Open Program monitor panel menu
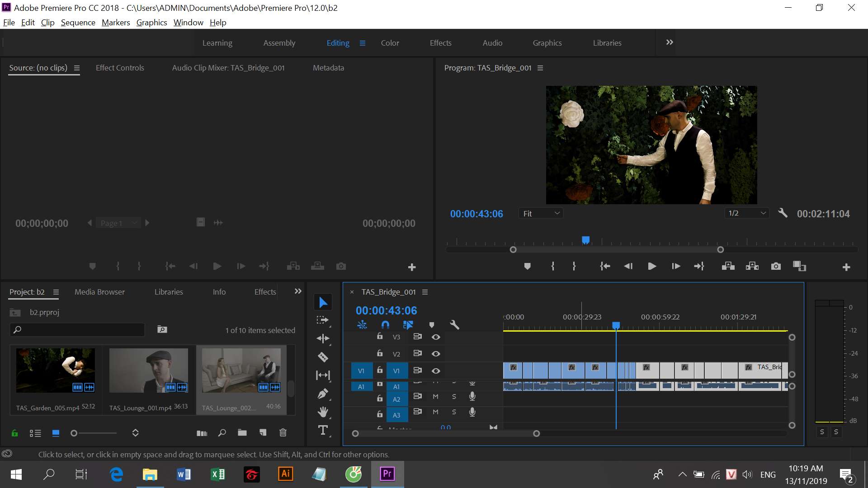The width and height of the screenshot is (868, 488). coord(540,68)
